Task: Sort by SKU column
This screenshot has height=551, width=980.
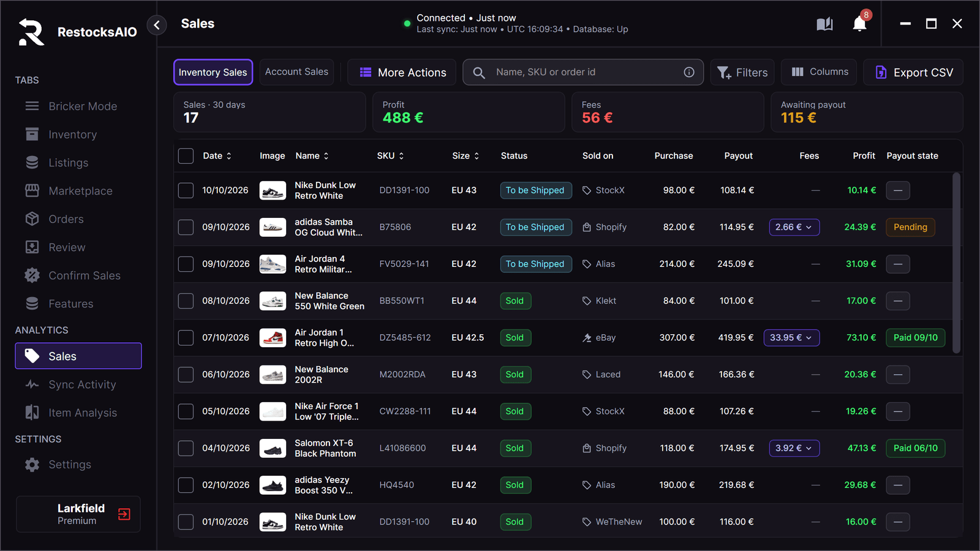Action: tap(391, 156)
